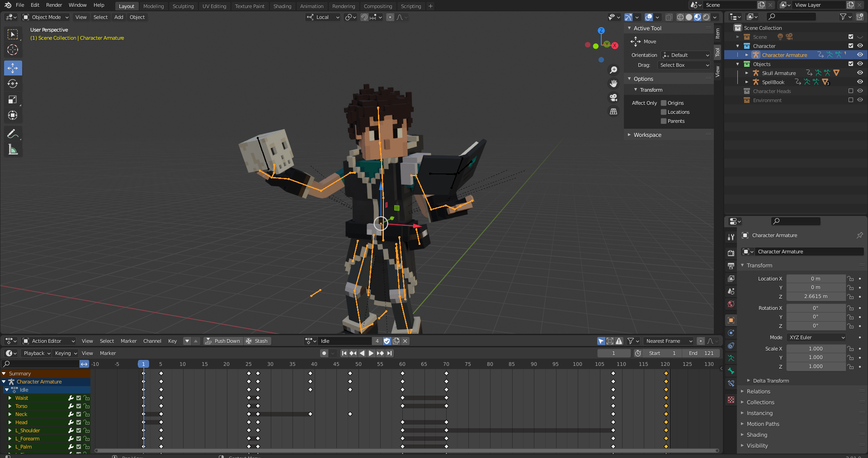
Task: Expand the Relations panel
Action: (758, 392)
